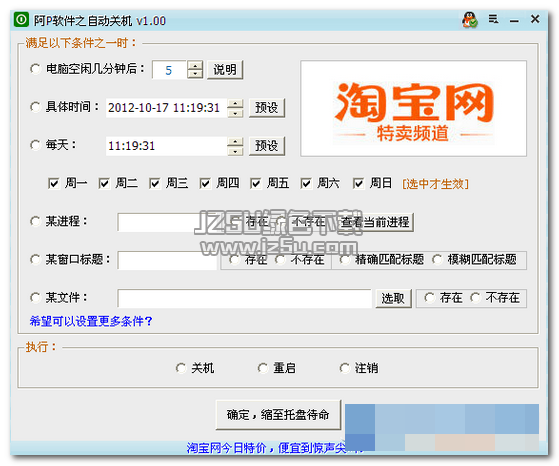559x466 pixels.
Task: Confirm with 确定，缩至托盘待命 button
Action: tap(278, 415)
